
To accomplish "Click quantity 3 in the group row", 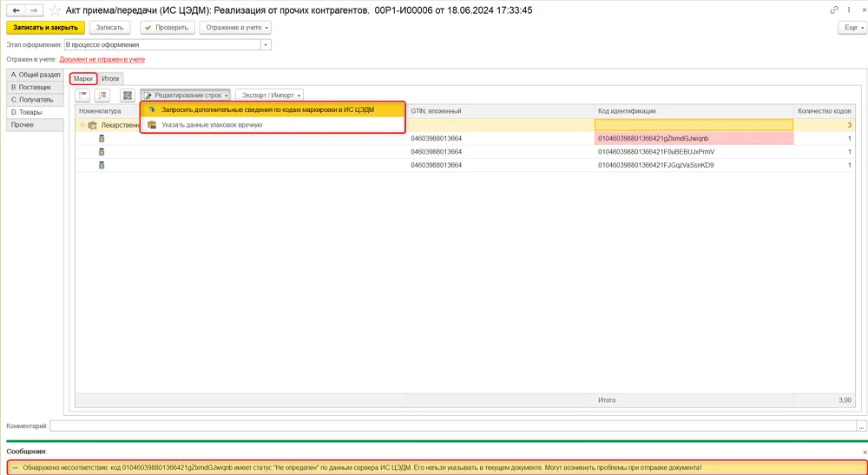I will [x=825, y=125].
